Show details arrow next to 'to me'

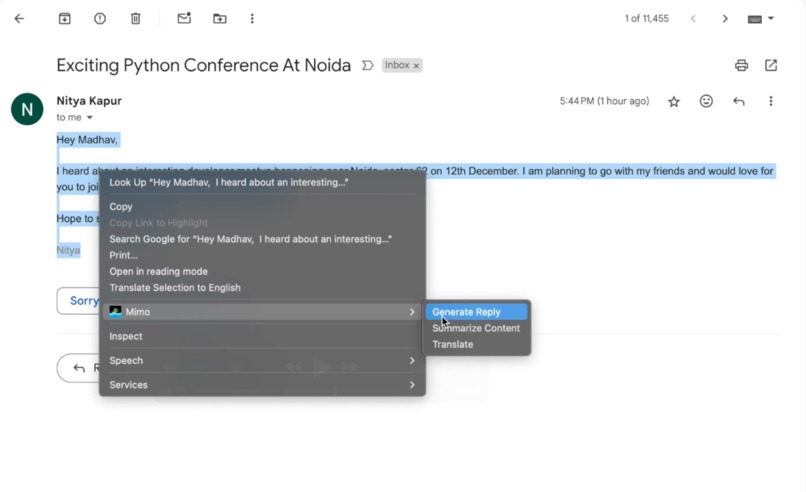(x=89, y=118)
